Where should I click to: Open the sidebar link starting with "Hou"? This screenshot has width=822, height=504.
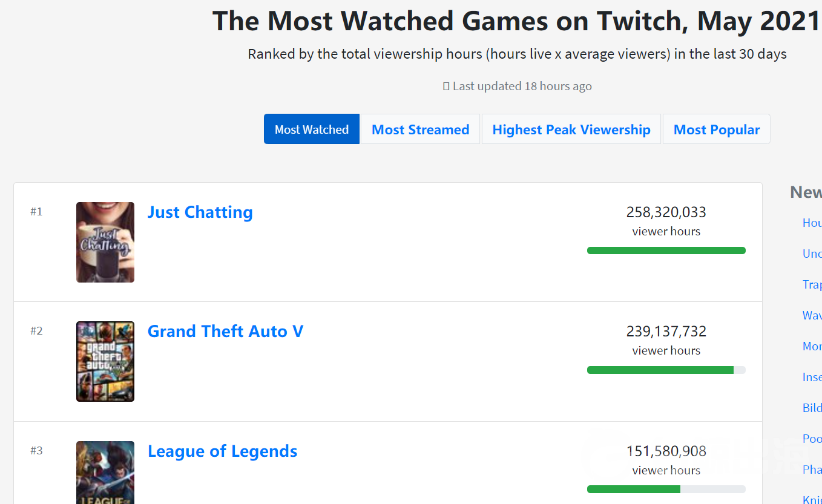point(812,223)
